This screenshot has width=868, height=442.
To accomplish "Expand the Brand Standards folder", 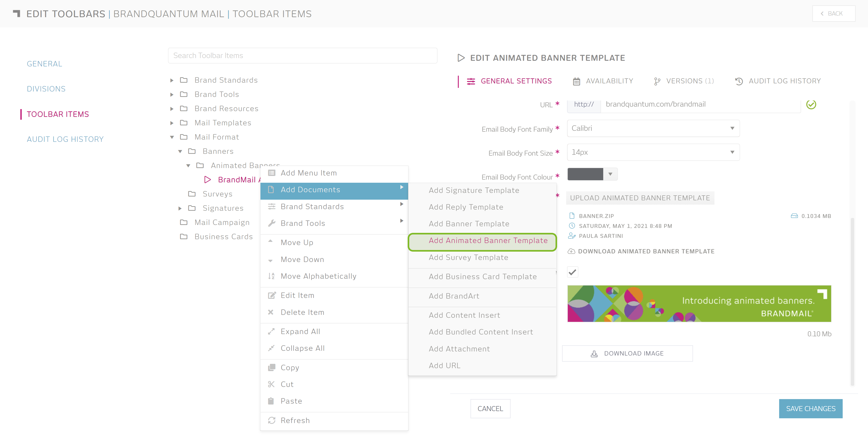I will tap(172, 80).
